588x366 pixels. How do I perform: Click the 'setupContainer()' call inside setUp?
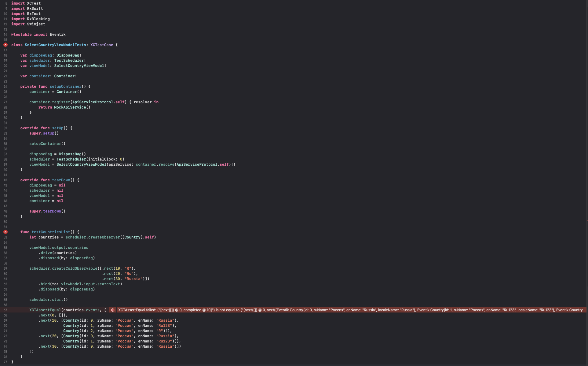(x=47, y=144)
